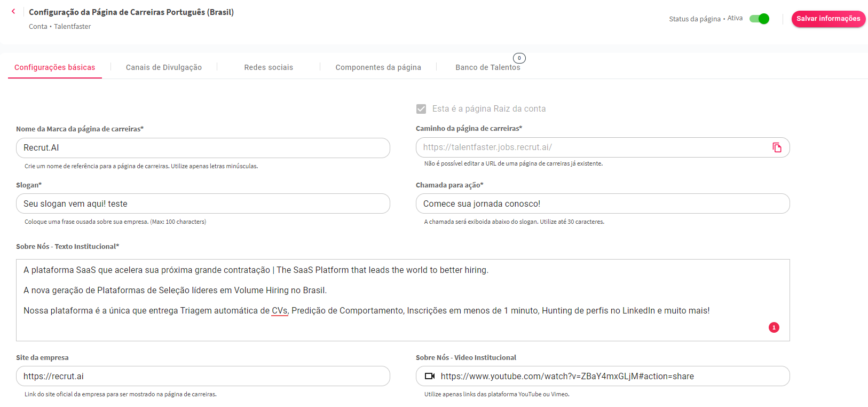Open the Redes sociais tab
Image resolution: width=868 pixels, height=407 pixels.
269,67
